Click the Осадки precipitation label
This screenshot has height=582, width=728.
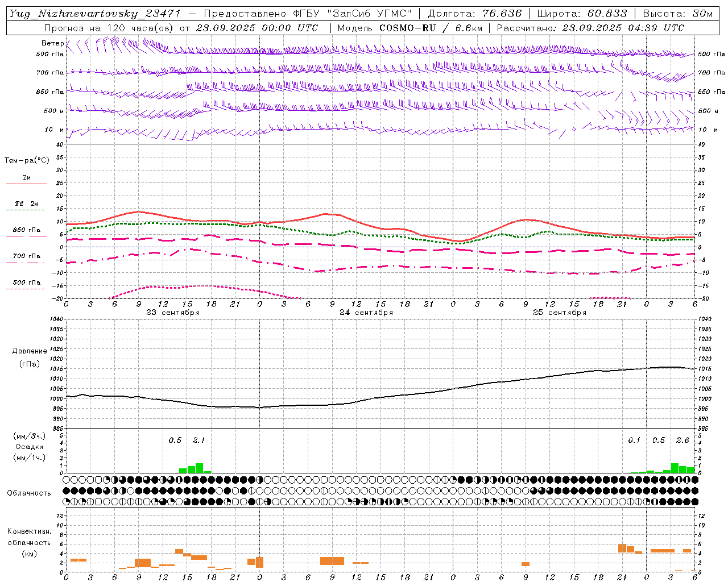tap(29, 447)
